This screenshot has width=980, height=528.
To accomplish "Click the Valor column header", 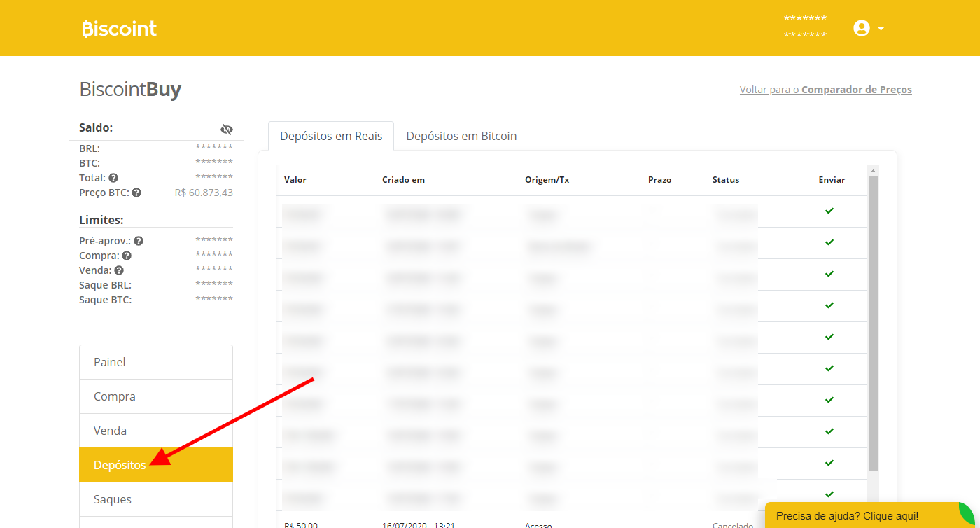I will tap(295, 180).
